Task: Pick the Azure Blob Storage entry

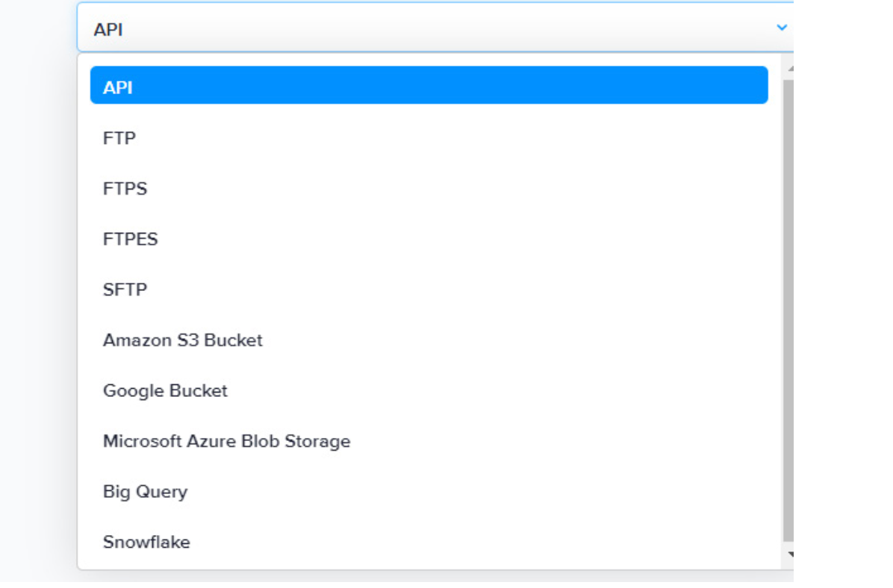Action: [226, 441]
